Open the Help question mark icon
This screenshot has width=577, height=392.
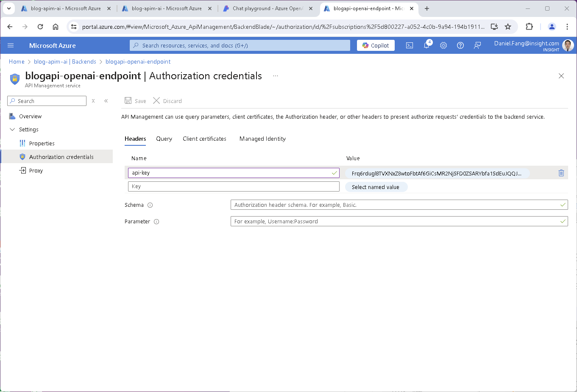pos(460,45)
